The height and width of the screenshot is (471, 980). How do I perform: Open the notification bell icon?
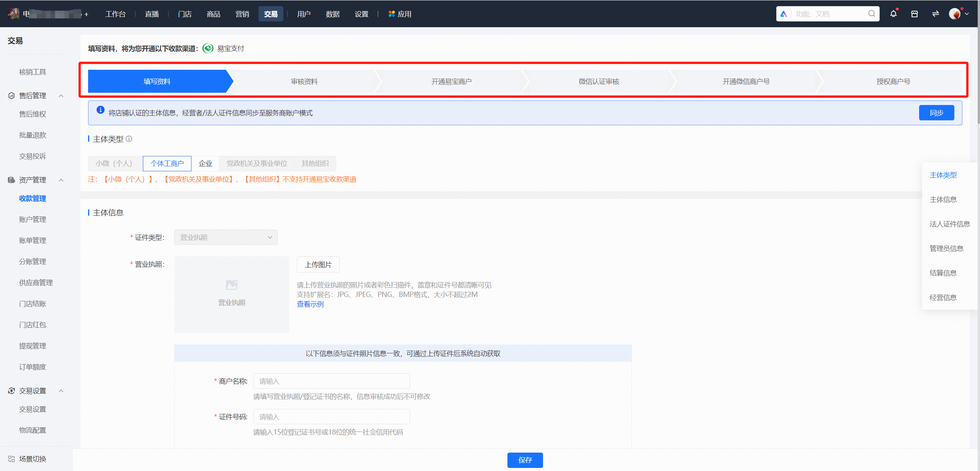(893, 14)
